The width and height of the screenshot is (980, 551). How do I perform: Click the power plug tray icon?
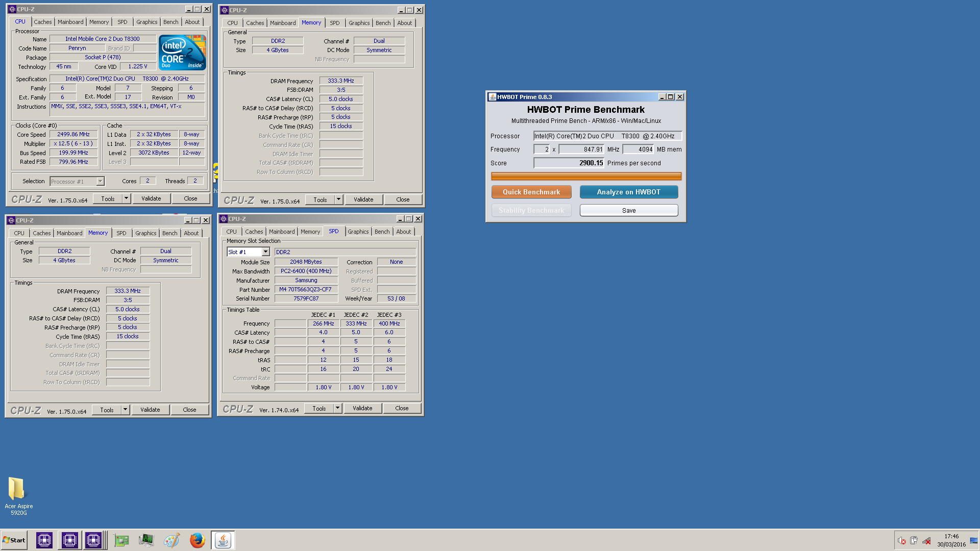[914, 541]
